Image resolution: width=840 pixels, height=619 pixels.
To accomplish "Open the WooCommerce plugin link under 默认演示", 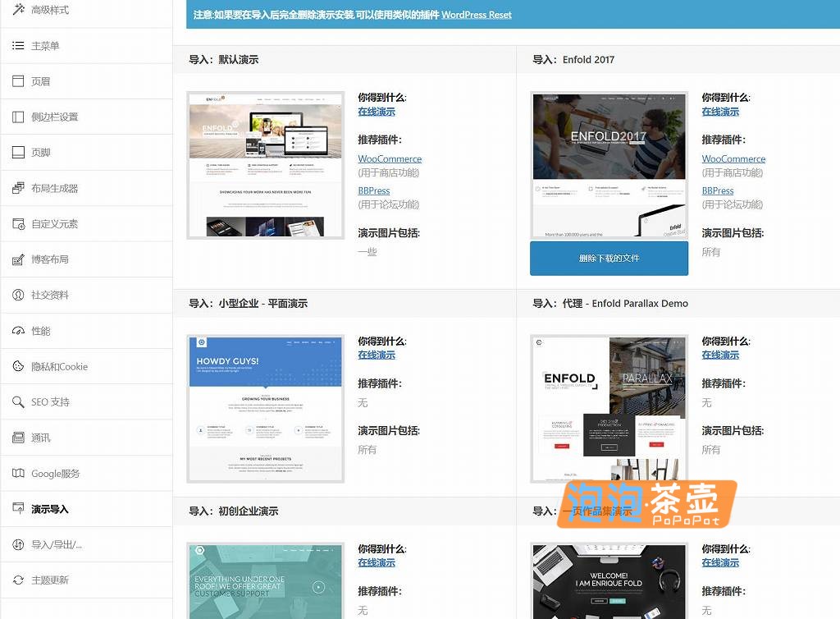I will 390,158.
